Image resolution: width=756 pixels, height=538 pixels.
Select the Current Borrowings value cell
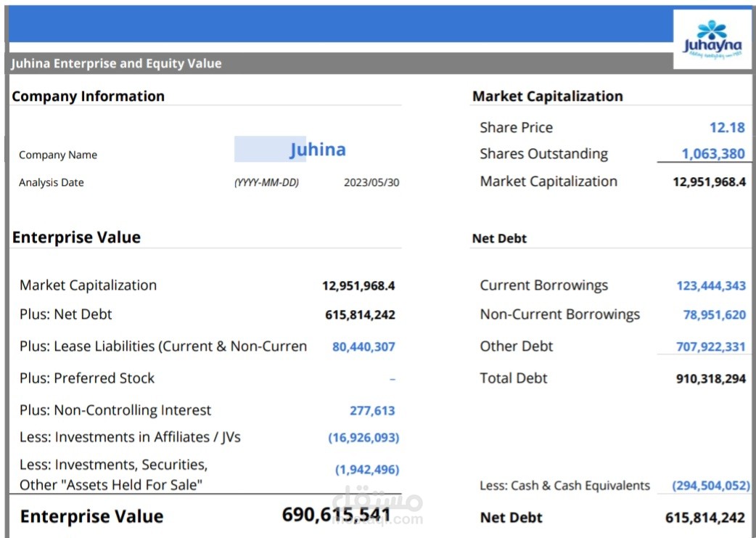click(x=710, y=286)
